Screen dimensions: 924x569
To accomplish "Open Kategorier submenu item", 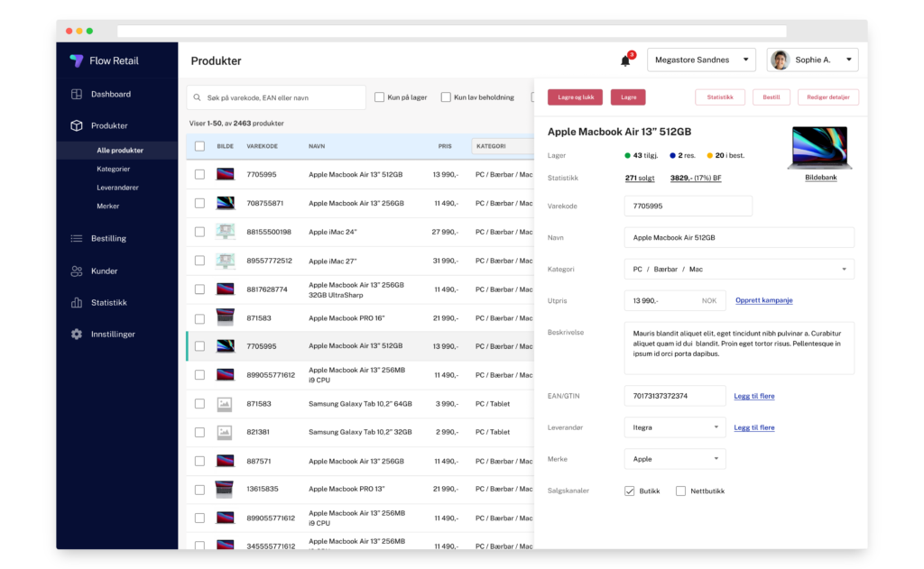I will point(113,169).
